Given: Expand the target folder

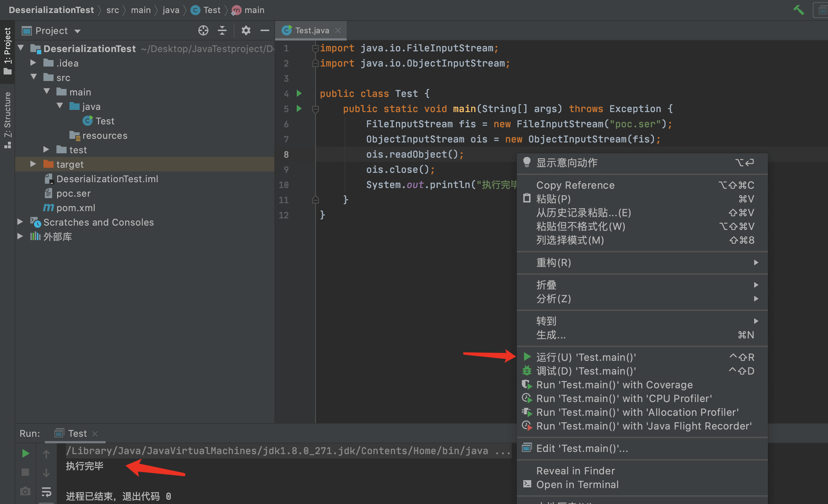Looking at the screenshot, I should [x=33, y=164].
